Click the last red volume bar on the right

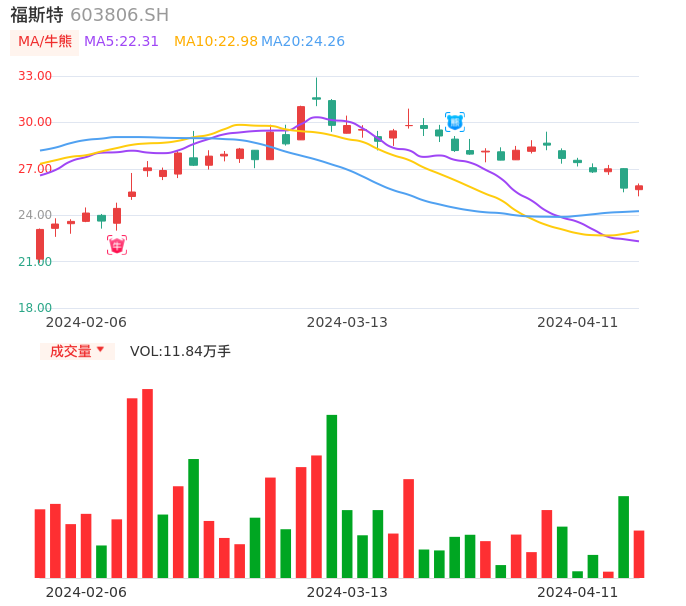[x=639, y=554]
